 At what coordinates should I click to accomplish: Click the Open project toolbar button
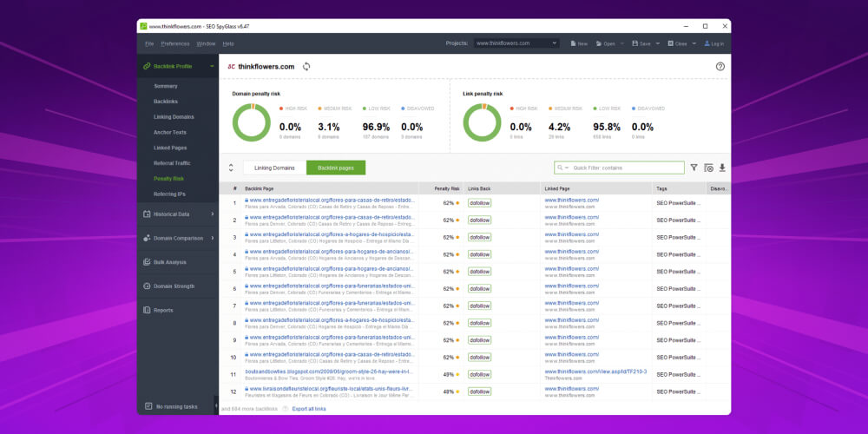point(606,43)
